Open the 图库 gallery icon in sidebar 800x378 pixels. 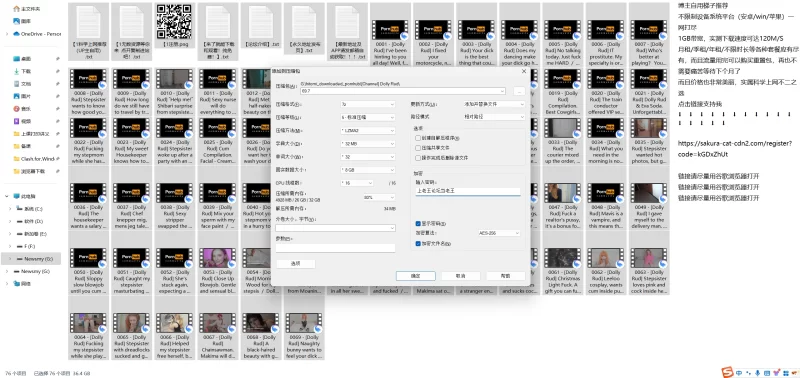pyautogui.click(x=16, y=21)
